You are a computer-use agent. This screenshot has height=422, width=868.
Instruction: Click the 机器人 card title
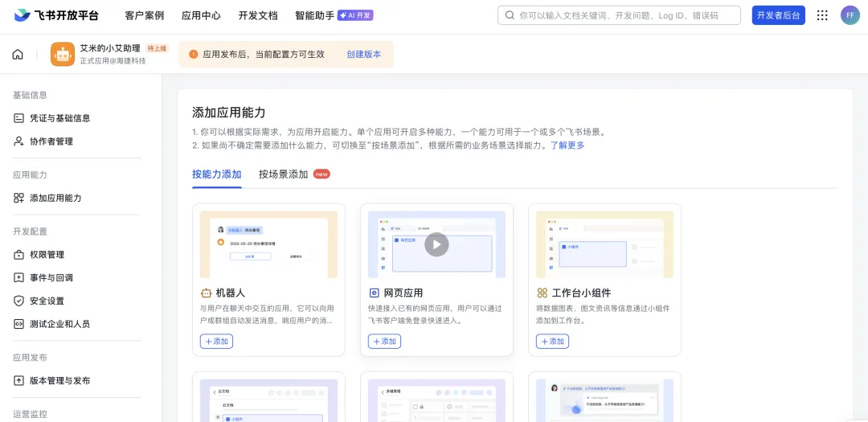231,293
